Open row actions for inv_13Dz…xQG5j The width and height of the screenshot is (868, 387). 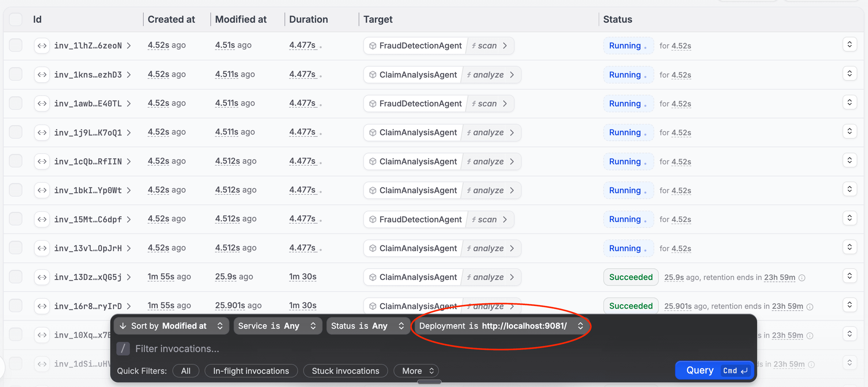point(849,276)
